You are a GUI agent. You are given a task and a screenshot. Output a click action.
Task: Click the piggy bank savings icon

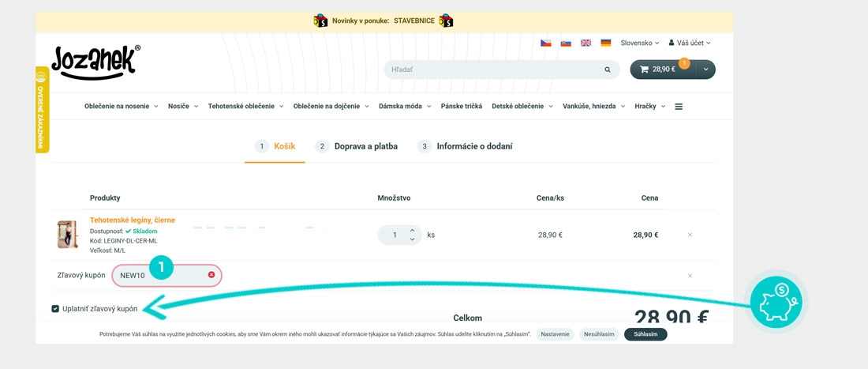click(x=776, y=302)
